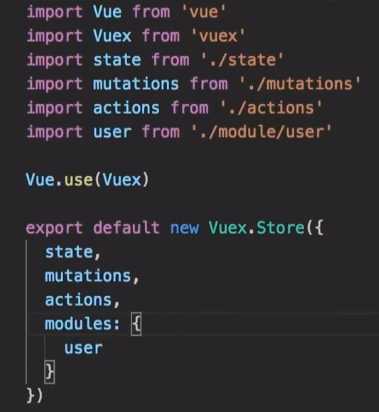Click the highlighted opening brace after modules
This screenshot has height=412, width=379.
click(136, 324)
